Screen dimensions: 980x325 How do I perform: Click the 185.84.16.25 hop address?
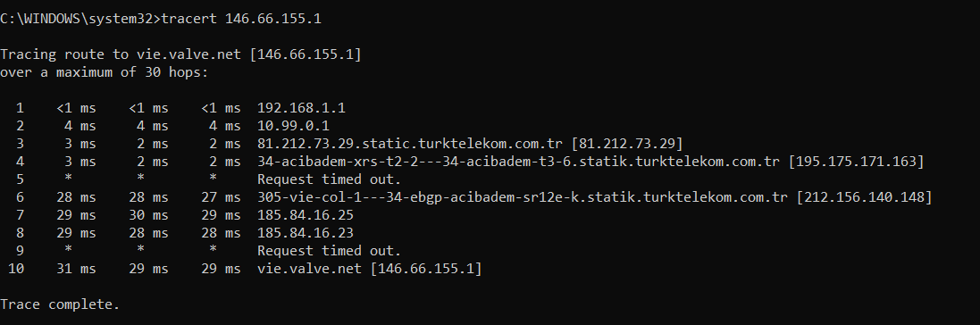pos(306,215)
